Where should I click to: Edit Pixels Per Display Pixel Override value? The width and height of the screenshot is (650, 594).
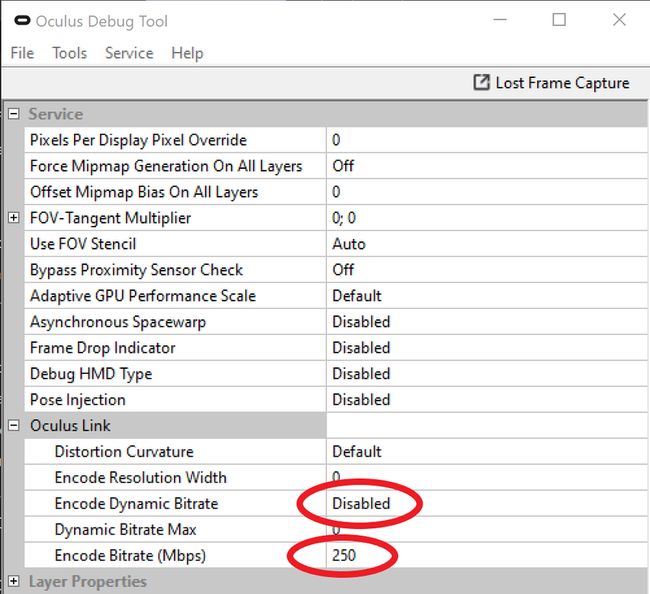[x=337, y=140]
